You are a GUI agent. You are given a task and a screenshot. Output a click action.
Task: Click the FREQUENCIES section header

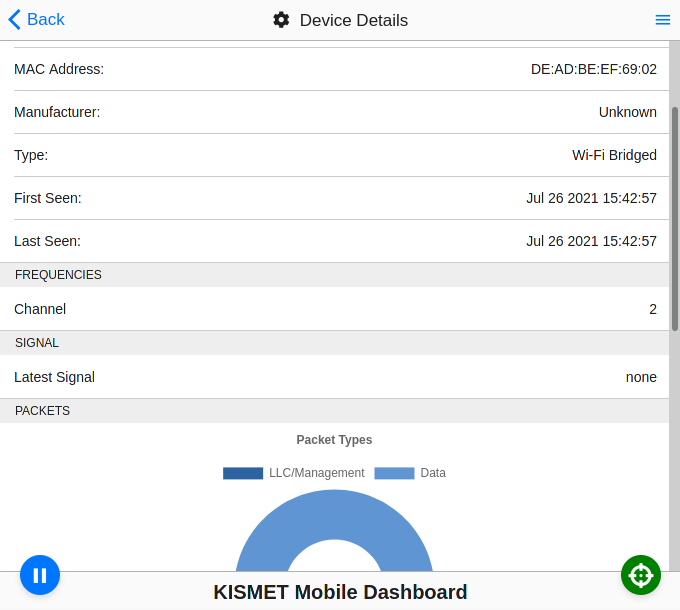pyautogui.click(x=334, y=275)
